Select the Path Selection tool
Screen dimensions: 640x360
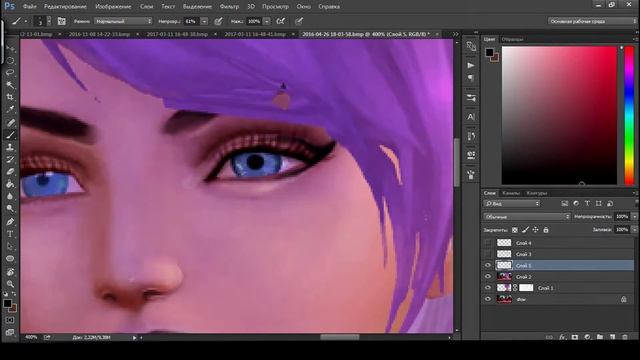[x=10, y=246]
